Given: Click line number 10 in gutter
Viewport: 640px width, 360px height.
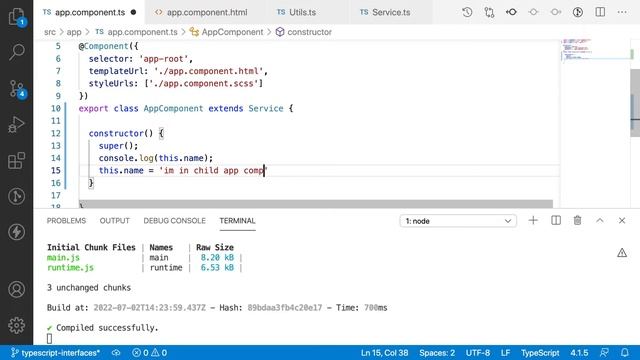Looking at the screenshot, I should 56,109.
